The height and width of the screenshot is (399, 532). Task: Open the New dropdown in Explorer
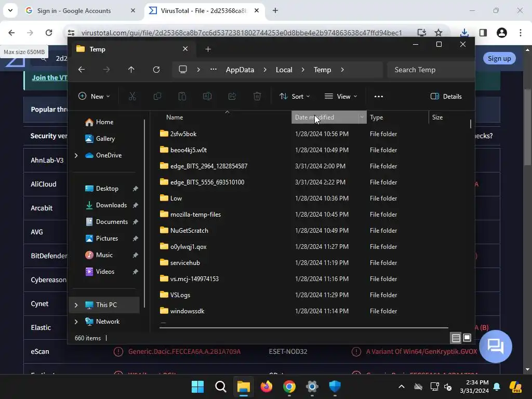[x=95, y=96]
